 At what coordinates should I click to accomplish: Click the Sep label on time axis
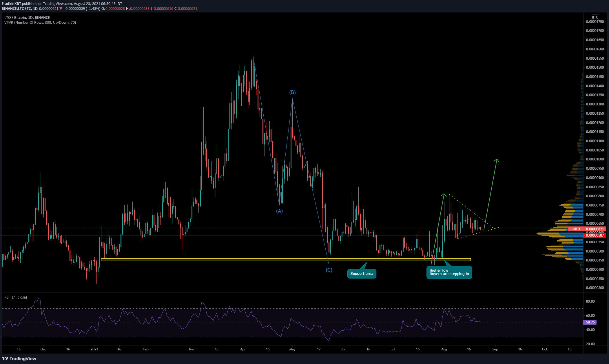(495, 349)
